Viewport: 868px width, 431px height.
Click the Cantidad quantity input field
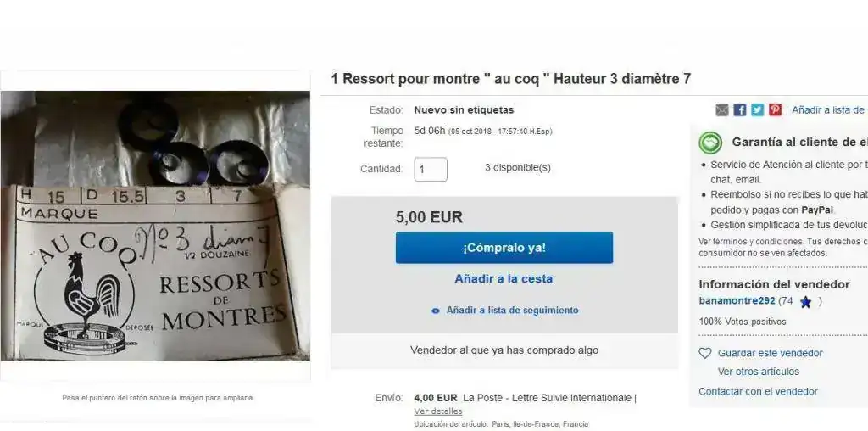[431, 169]
